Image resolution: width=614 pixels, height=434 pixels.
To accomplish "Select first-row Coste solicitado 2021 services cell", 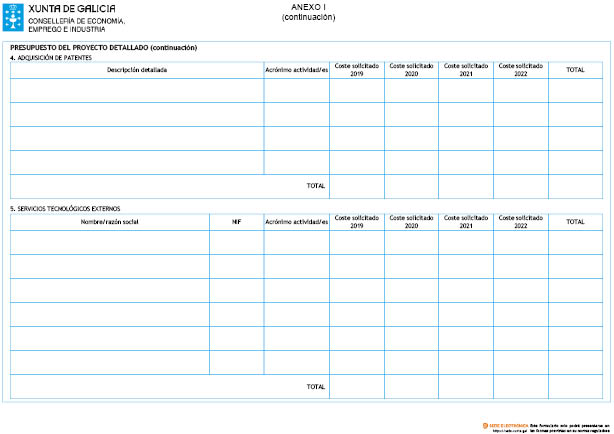I will (465, 242).
